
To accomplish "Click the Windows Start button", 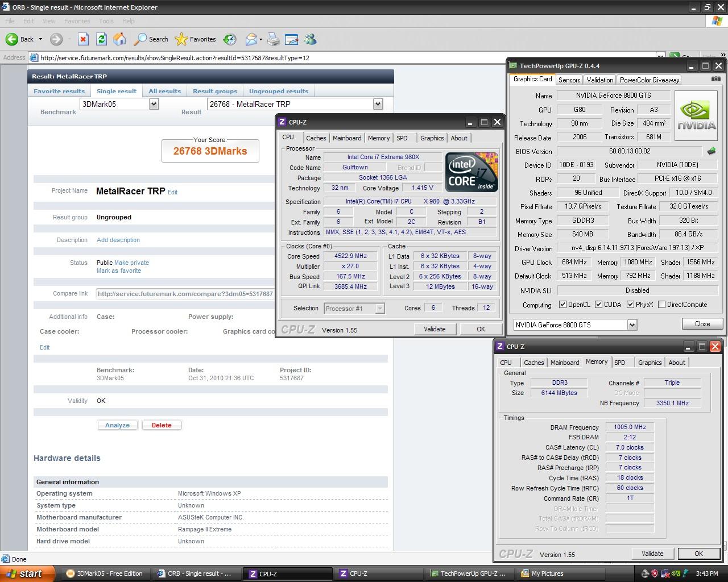I will pyautogui.click(x=27, y=573).
